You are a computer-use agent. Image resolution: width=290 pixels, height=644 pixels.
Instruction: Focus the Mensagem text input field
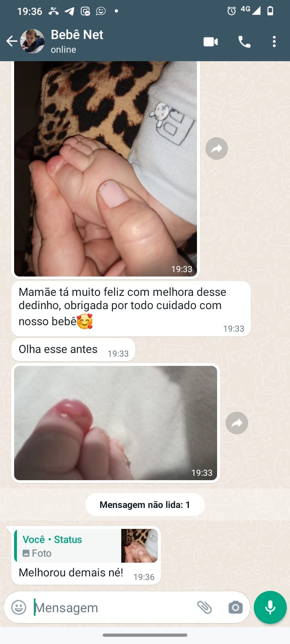113,607
